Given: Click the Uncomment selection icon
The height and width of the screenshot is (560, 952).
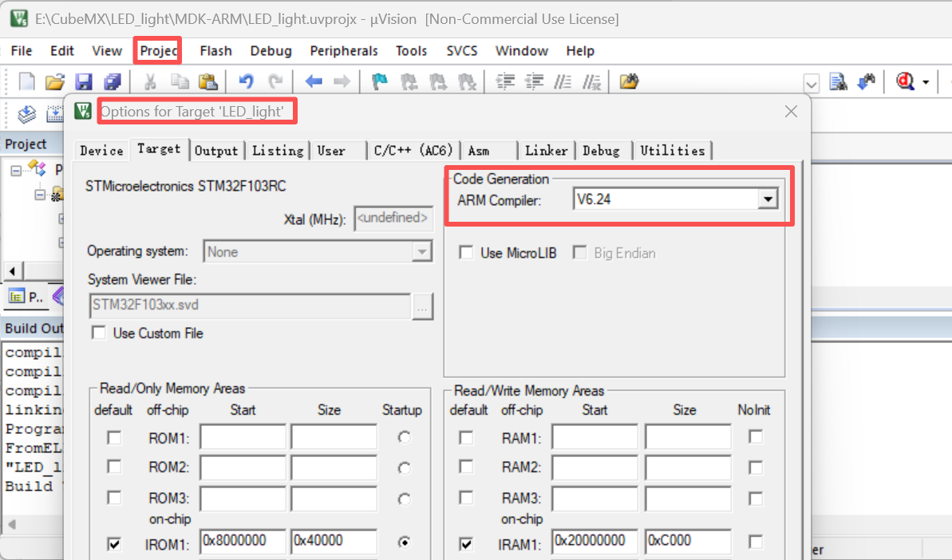Looking at the screenshot, I should pyautogui.click(x=592, y=81).
